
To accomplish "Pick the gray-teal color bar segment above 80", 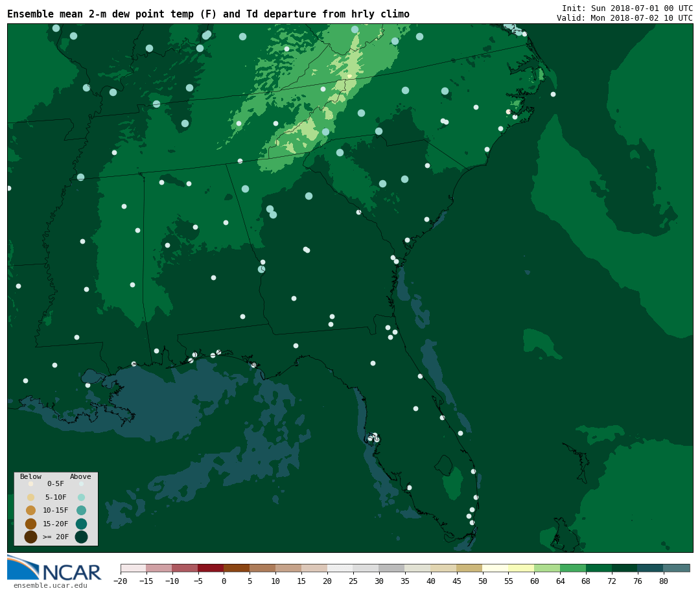I will point(677,568).
